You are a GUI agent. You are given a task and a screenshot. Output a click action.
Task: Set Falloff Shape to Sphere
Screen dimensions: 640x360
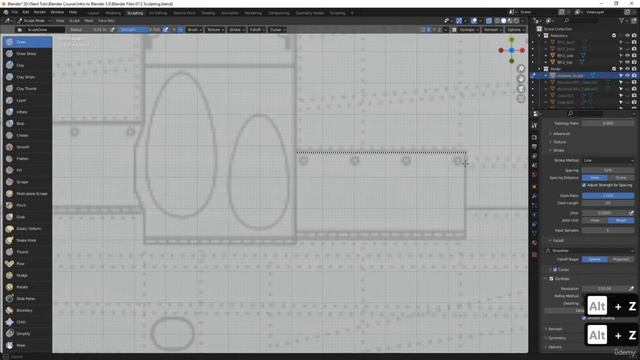pos(595,260)
